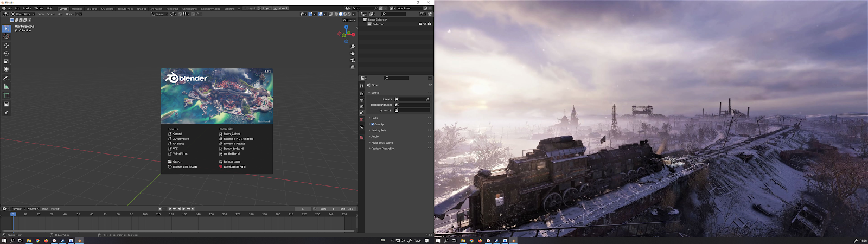Open the Global transform orientation dropdown
This screenshot has width=868, height=244.
pyautogui.click(x=159, y=14)
